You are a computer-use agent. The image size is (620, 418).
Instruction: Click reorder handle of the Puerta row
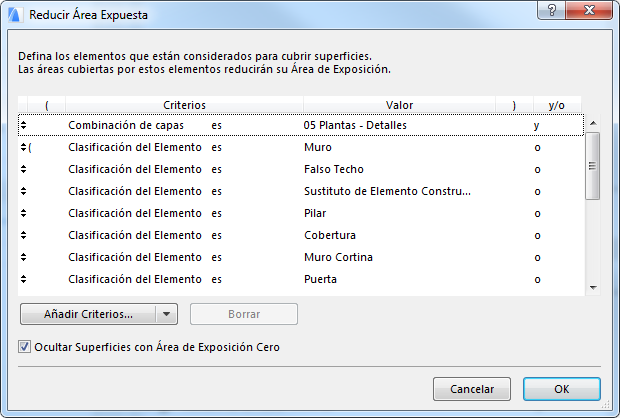point(23,279)
